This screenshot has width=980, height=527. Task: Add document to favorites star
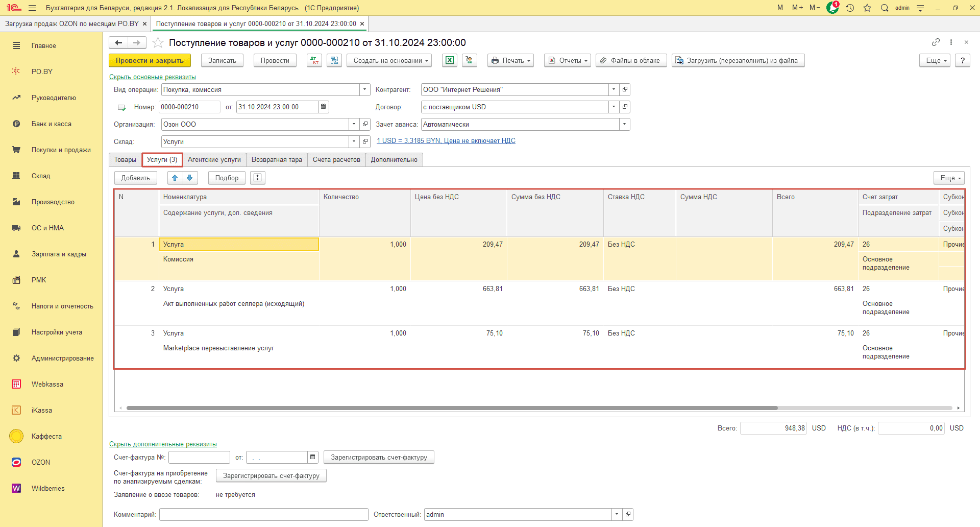click(158, 43)
